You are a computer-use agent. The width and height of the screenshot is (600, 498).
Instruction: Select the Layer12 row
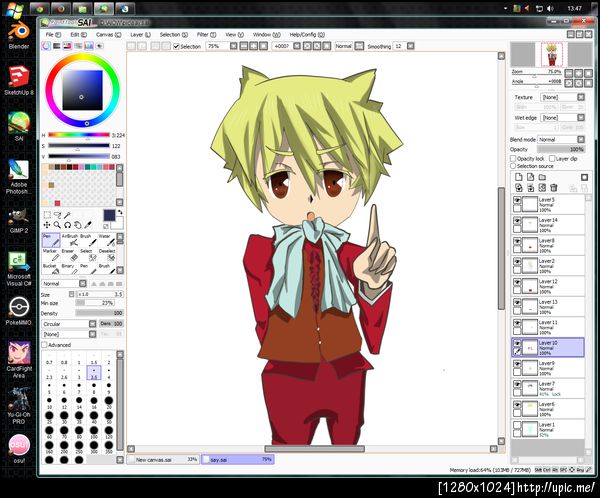(548, 286)
